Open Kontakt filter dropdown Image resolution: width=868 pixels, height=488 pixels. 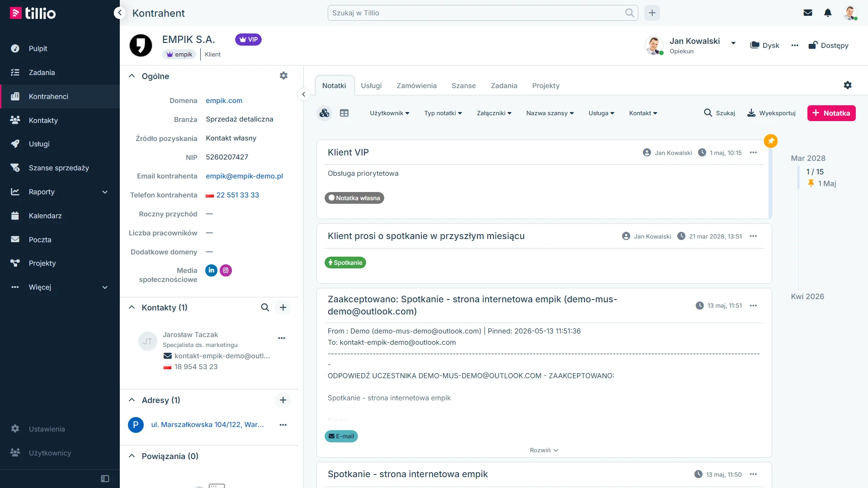pyautogui.click(x=643, y=113)
